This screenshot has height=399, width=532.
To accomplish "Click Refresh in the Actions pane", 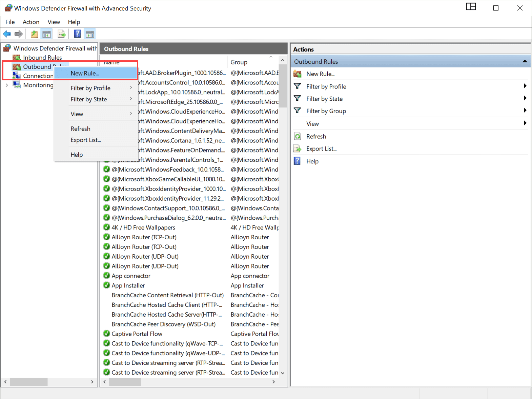I will click(x=316, y=136).
